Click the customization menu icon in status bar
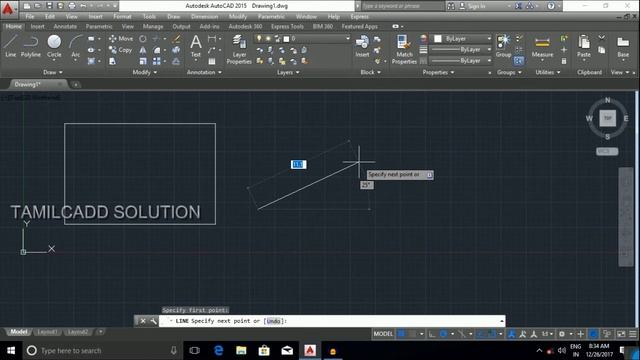 633,334
